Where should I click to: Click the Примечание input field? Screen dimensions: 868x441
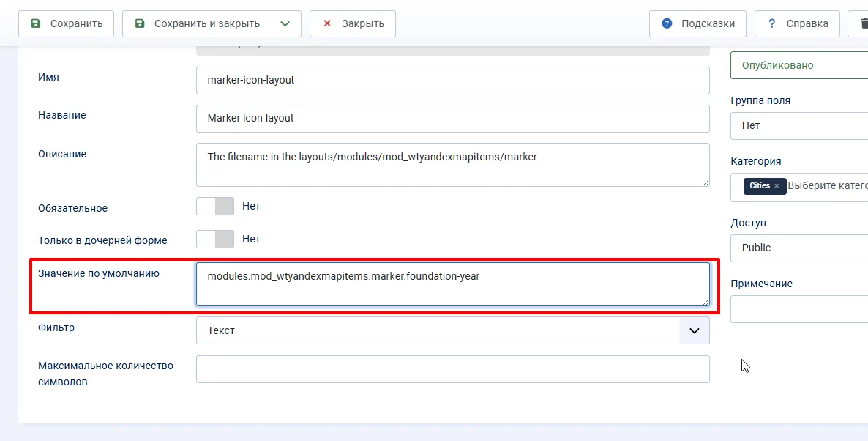[x=799, y=309]
